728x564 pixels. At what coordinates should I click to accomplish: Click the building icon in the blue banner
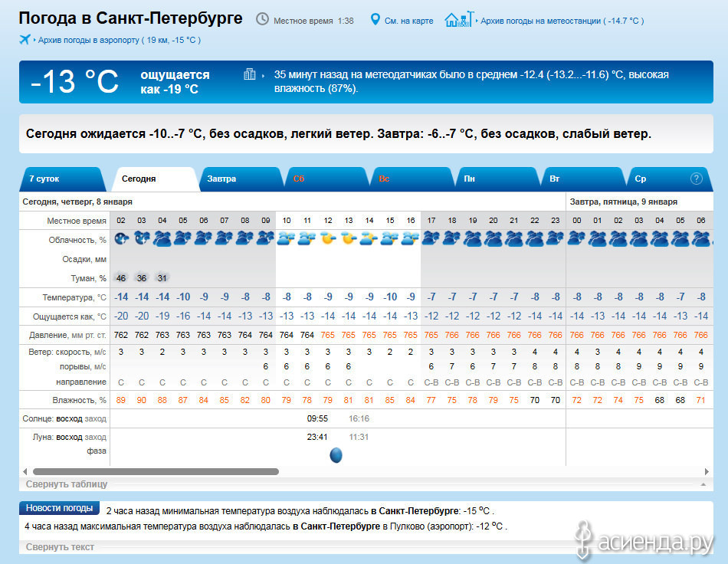[x=249, y=74]
